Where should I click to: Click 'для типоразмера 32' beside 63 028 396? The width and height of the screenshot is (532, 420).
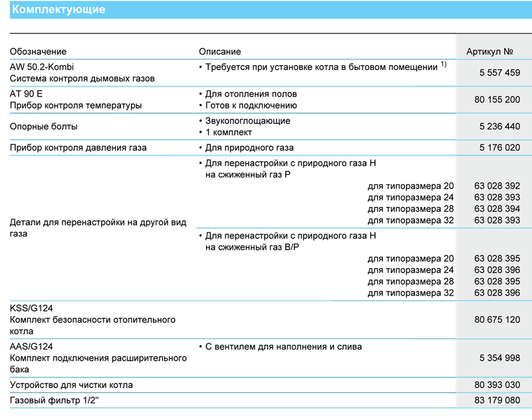tap(410, 293)
